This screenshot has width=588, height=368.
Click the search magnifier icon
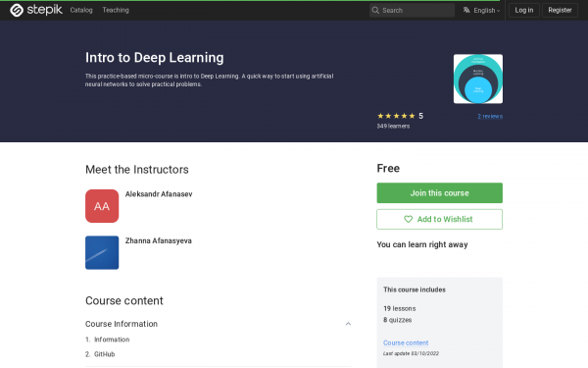[375, 10]
